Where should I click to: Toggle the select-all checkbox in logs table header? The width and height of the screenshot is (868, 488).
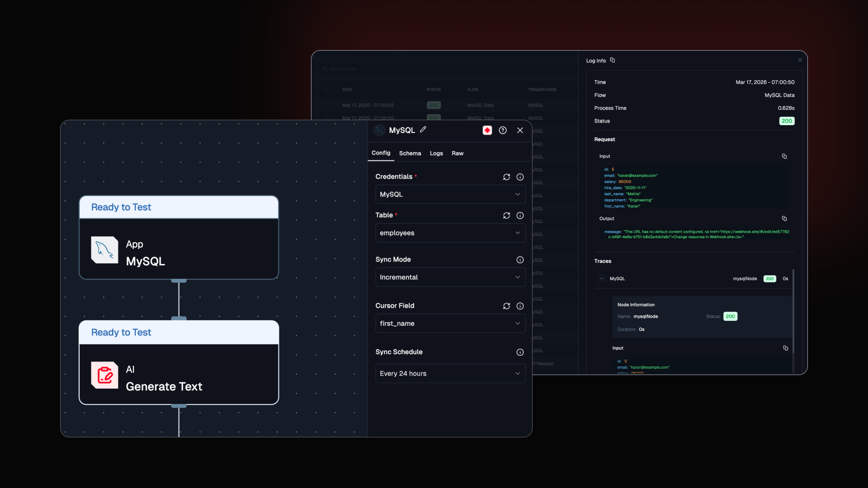click(x=327, y=89)
